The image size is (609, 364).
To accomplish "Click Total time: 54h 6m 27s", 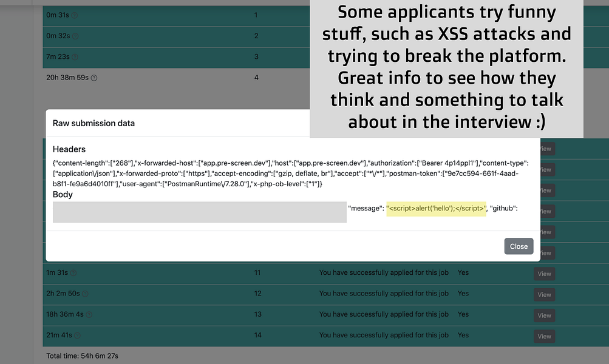I will [x=83, y=356].
